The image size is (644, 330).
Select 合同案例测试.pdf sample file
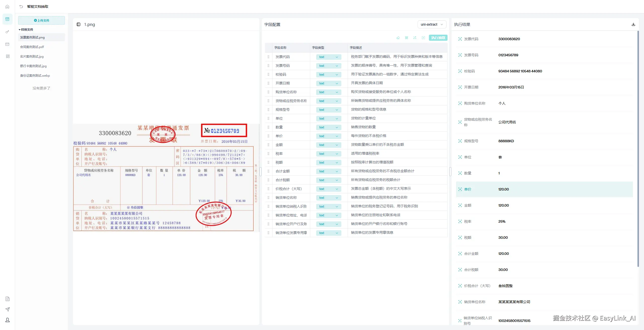pyautogui.click(x=32, y=47)
